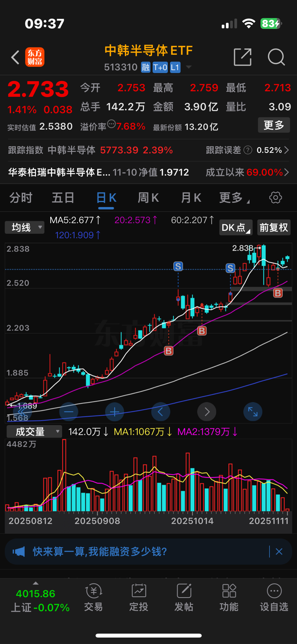Tap the 20:2.573 moving average value
The width and height of the screenshot is (297, 644).
pos(136,220)
